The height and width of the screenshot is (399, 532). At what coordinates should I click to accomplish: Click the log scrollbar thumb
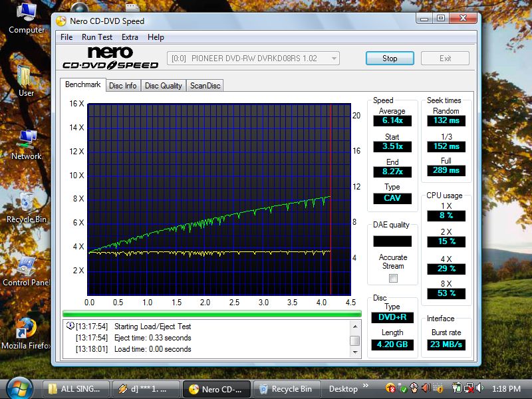[355, 340]
